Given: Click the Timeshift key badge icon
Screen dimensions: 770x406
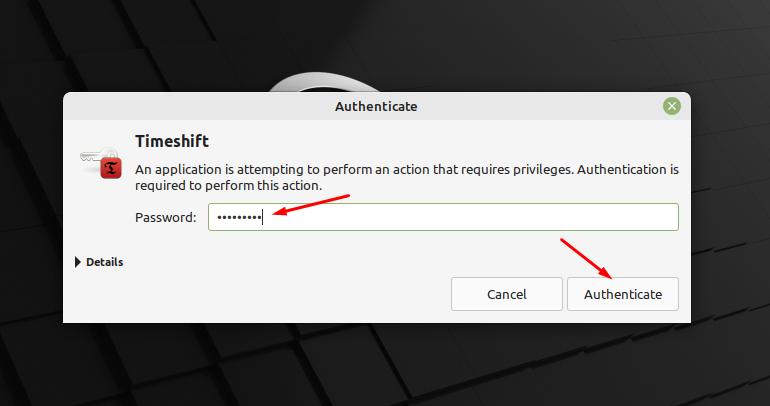Looking at the screenshot, I should click(x=101, y=163).
